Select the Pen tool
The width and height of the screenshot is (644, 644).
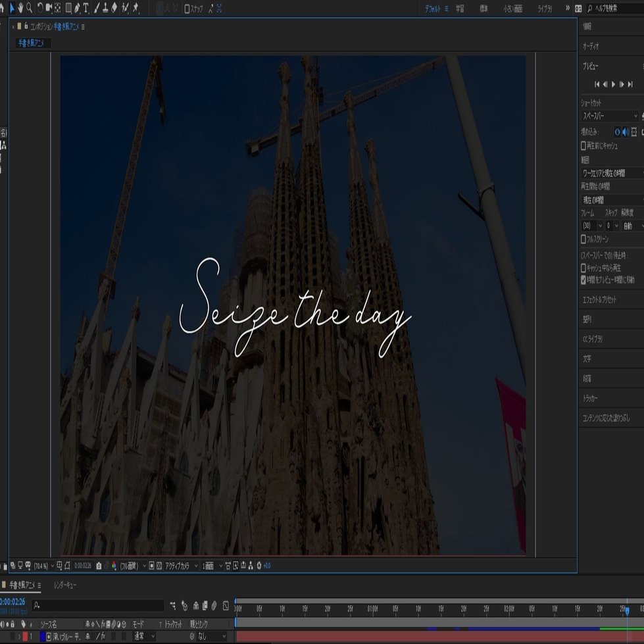pyautogui.click(x=77, y=8)
